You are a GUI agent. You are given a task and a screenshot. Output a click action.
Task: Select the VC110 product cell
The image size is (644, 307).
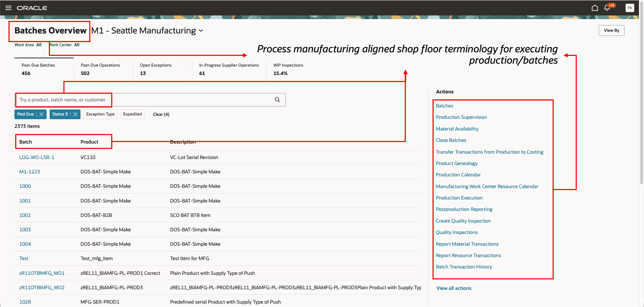point(88,157)
